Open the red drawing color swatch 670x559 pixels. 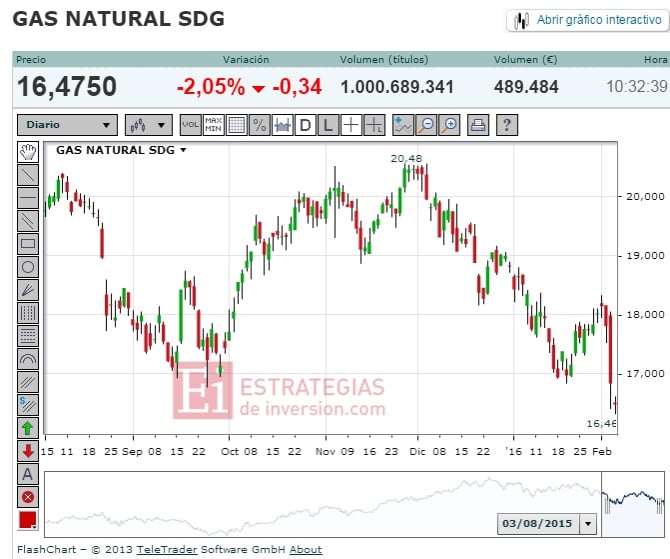point(28,521)
